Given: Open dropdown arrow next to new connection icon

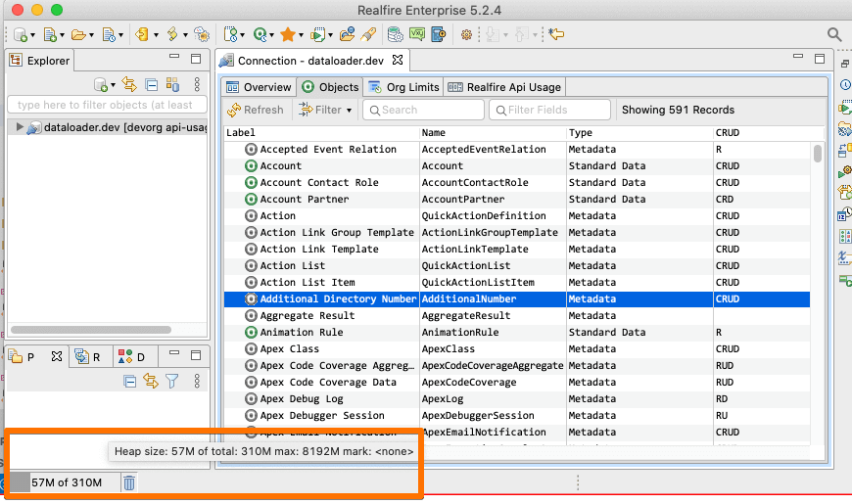Looking at the screenshot, I should click(32, 36).
